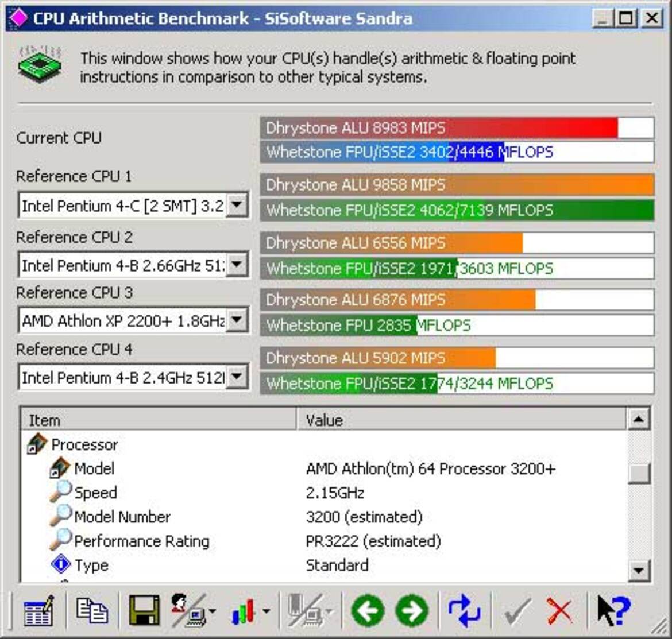Click the green floppy disk save icon

point(144,610)
